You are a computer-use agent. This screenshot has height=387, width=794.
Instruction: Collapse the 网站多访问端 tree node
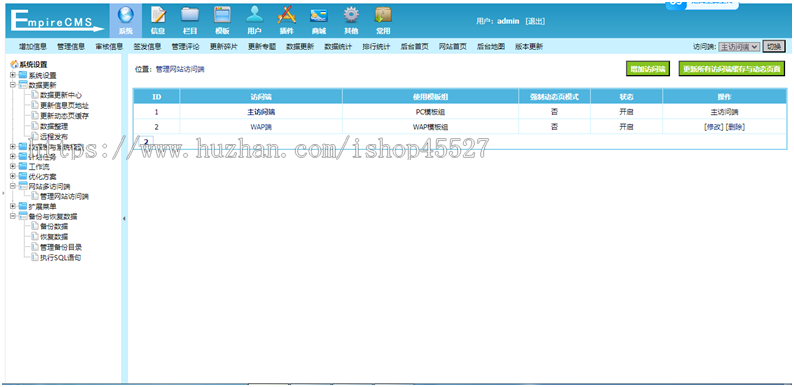[13, 186]
